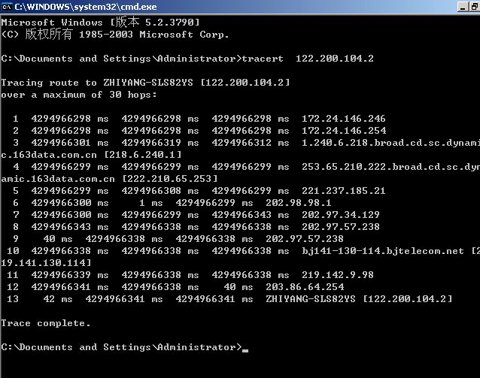Click the bracketed address [218.6.240.1]

pyautogui.click(x=143, y=155)
